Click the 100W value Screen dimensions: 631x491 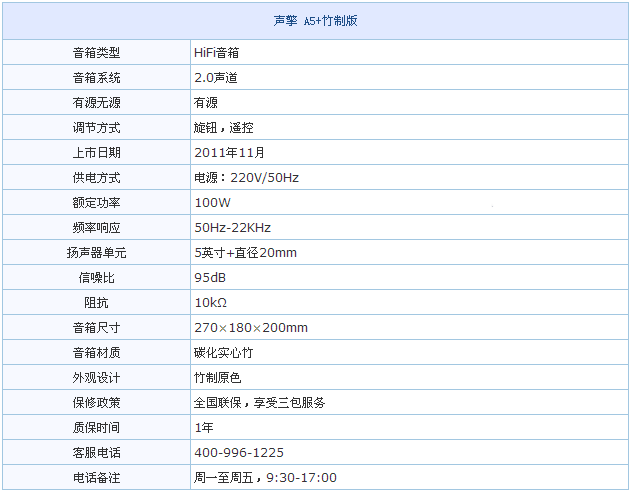(x=212, y=202)
